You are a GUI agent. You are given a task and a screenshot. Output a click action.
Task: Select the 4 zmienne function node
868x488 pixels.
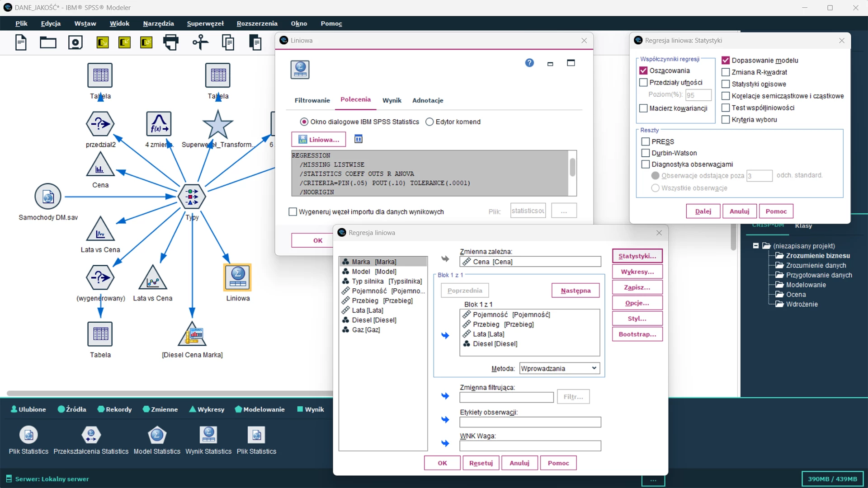[x=159, y=123]
